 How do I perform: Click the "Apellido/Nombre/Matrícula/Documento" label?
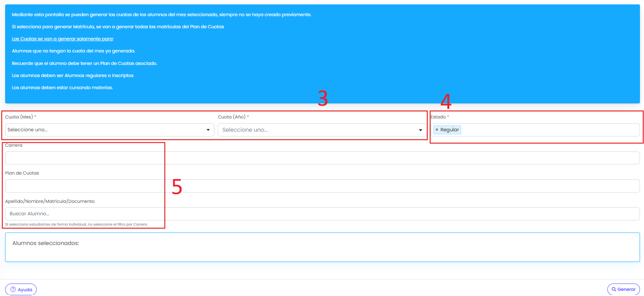click(x=50, y=201)
